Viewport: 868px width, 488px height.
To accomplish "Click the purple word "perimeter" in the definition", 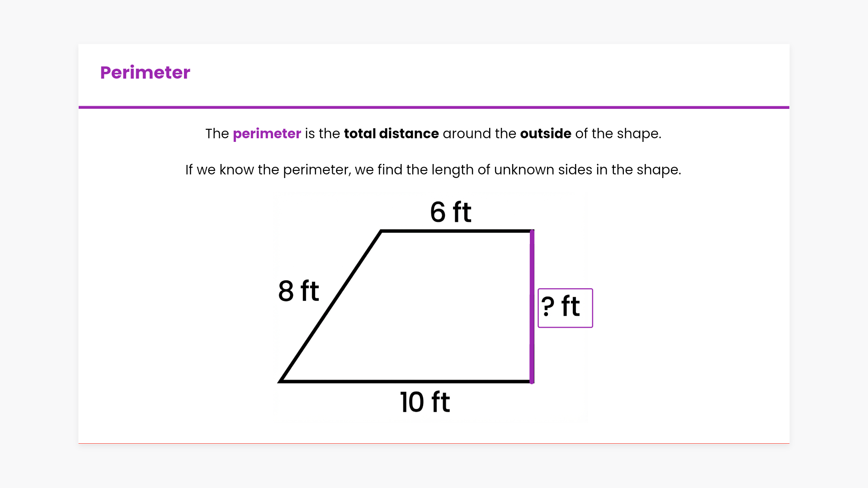I will [267, 134].
